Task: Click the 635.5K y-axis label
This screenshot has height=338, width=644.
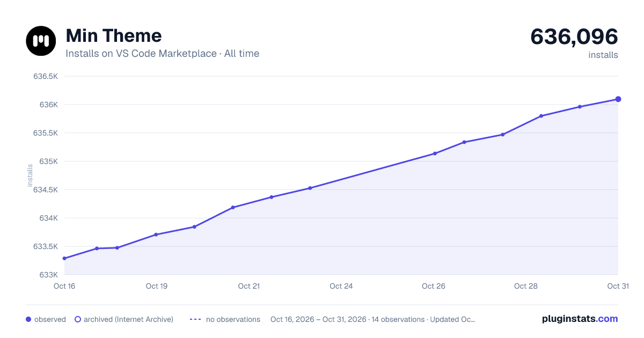Action: click(x=46, y=133)
